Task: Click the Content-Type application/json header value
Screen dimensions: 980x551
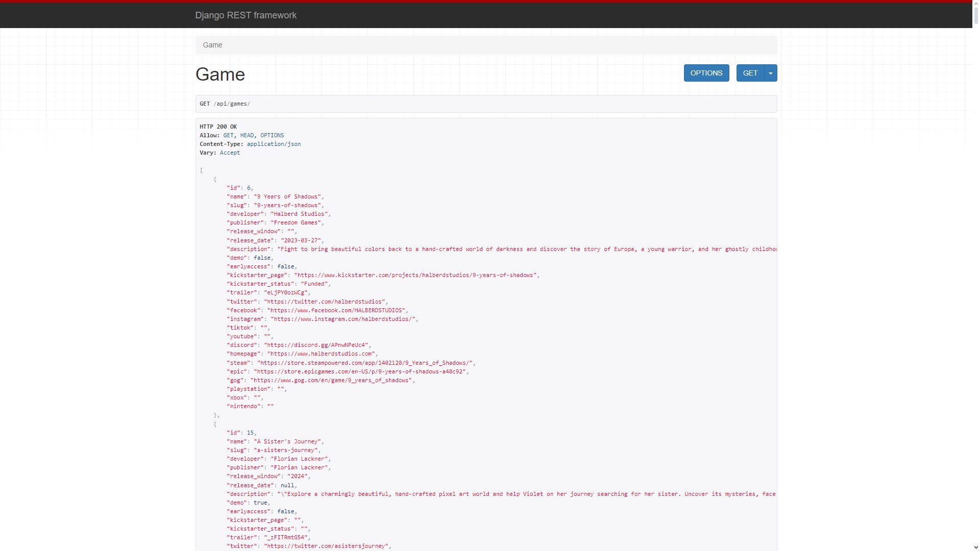Action: [274, 144]
